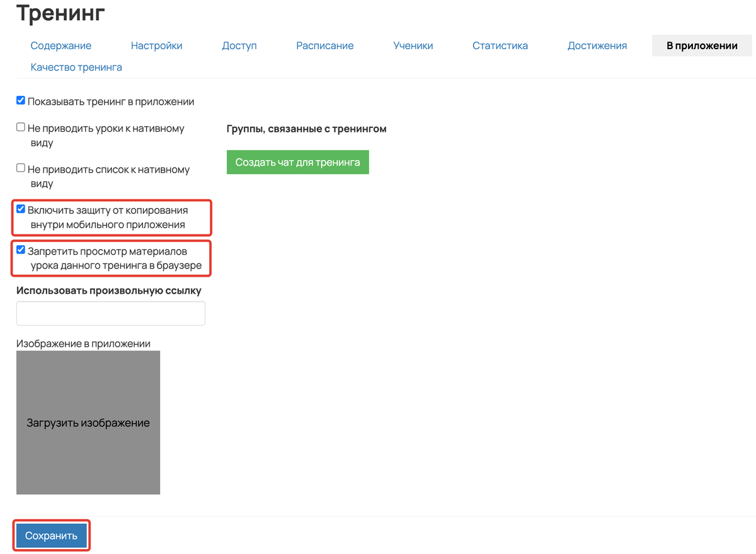Click the Тренинг page heading
The width and height of the screenshot is (756, 554).
60,13
